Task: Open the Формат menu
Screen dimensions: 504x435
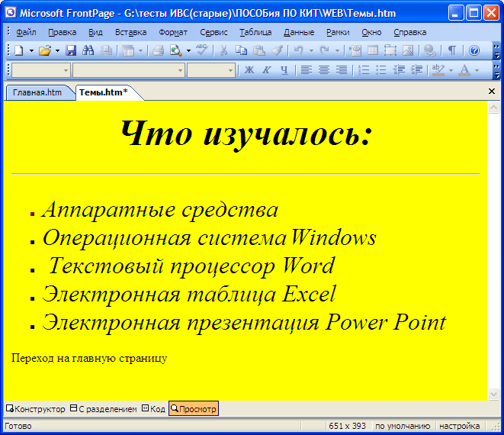Action: (173, 32)
